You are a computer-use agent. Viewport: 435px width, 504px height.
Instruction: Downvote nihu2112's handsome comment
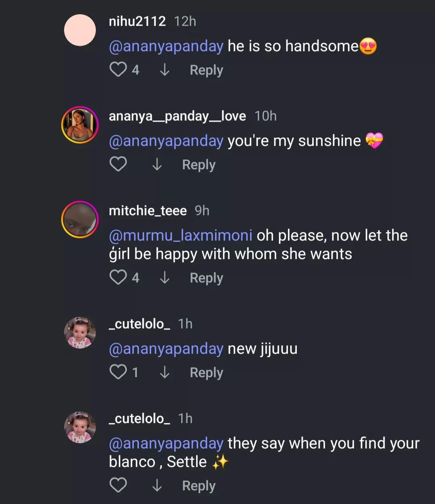click(x=164, y=70)
